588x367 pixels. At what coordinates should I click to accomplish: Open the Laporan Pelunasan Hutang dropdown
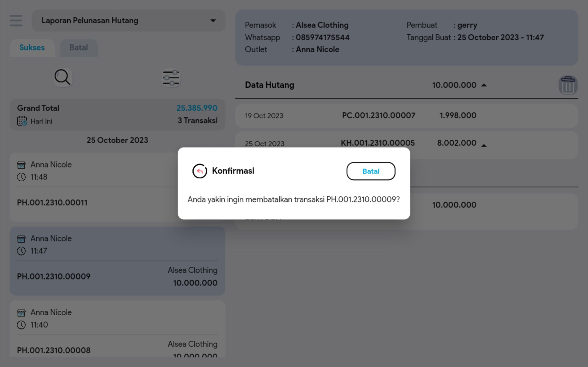pos(128,21)
